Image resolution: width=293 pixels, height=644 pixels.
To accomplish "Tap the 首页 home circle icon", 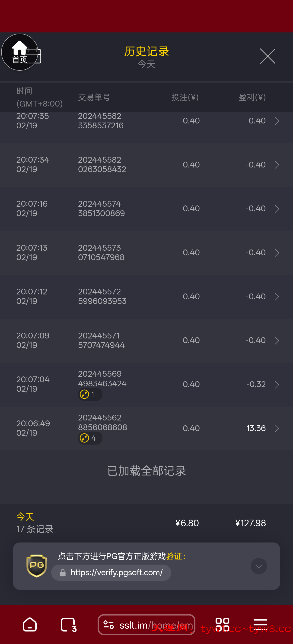I will click(x=19, y=52).
